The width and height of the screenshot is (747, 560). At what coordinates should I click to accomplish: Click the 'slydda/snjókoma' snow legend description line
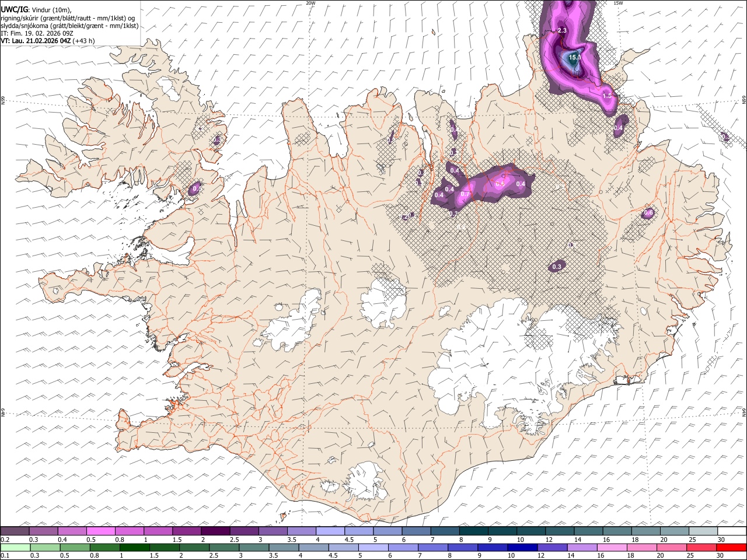point(69,26)
